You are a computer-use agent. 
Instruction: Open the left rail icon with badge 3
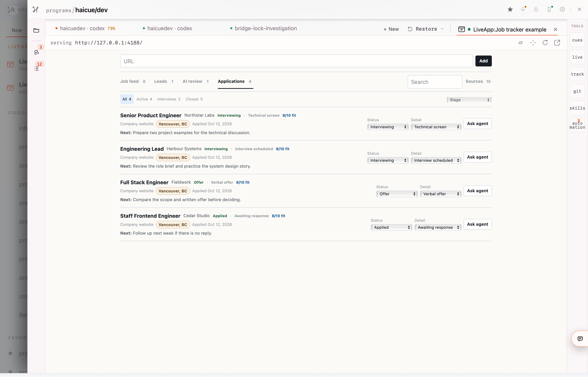pos(37,52)
